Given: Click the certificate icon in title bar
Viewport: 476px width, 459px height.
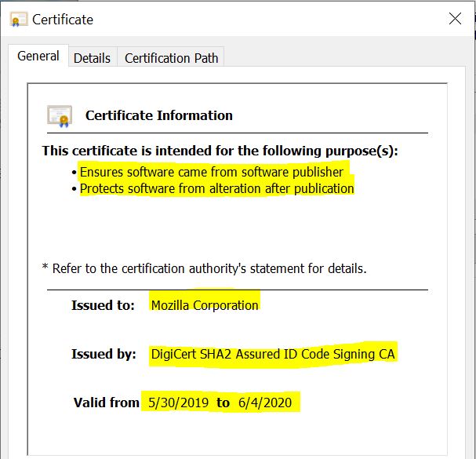Looking at the screenshot, I should [x=18, y=19].
